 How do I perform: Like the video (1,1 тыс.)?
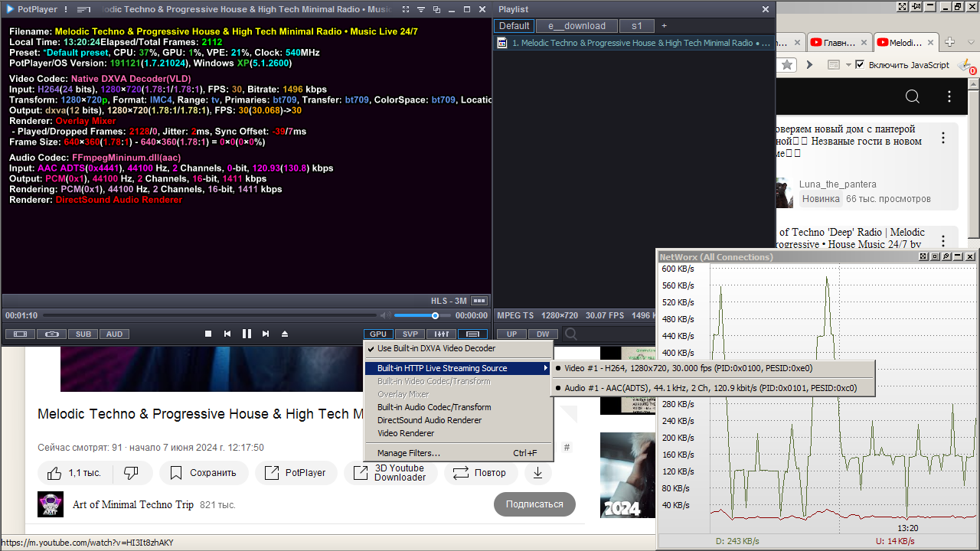coord(74,473)
